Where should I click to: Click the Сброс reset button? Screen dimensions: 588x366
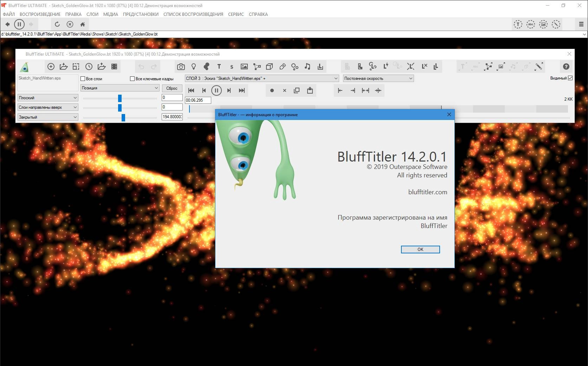(x=172, y=88)
